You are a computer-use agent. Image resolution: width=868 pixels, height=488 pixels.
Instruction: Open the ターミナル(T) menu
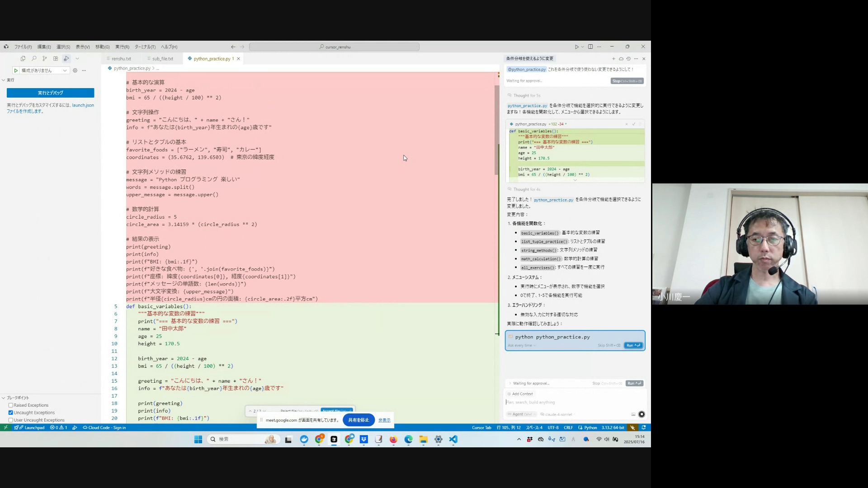(x=145, y=47)
